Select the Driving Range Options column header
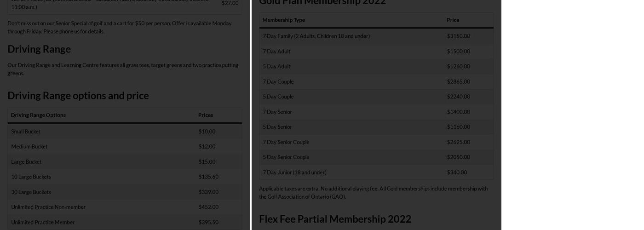Viewport: 644px width, 230px height. [x=38, y=115]
